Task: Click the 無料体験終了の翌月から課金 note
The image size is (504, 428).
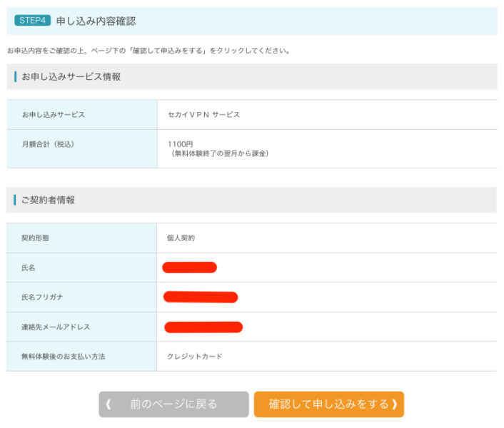Action: (x=218, y=153)
